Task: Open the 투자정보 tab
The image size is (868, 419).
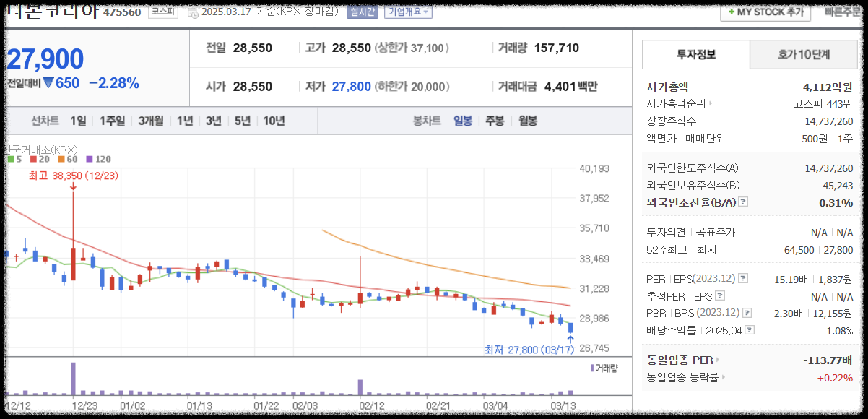Action: pos(696,54)
